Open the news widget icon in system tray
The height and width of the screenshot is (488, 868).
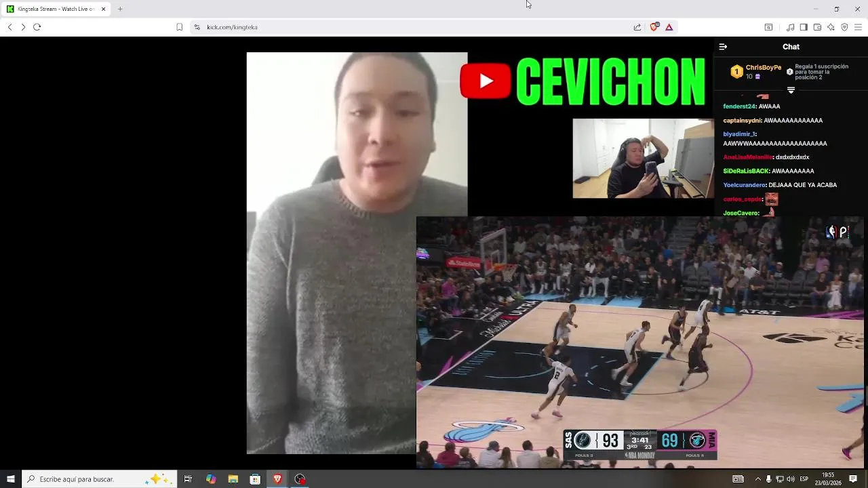[738, 479]
